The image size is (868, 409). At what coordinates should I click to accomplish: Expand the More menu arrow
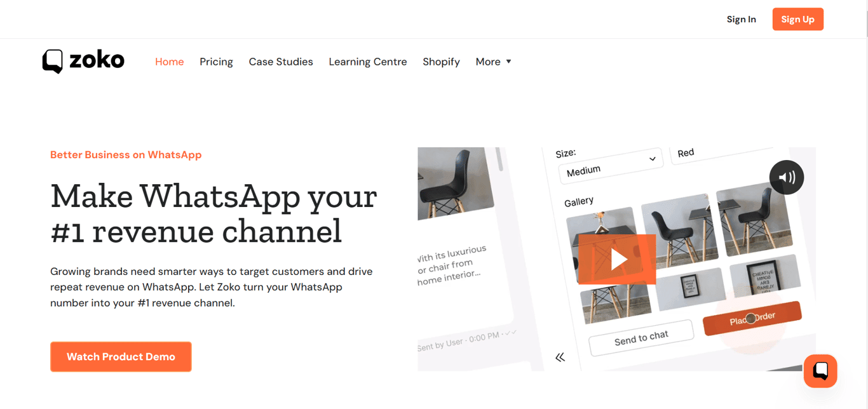509,61
